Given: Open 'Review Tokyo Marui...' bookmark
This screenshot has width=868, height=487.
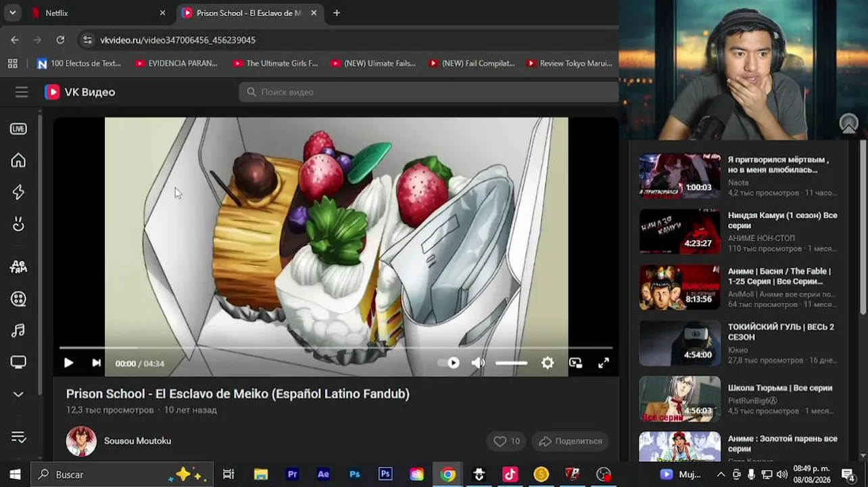Looking at the screenshot, I should [570, 64].
